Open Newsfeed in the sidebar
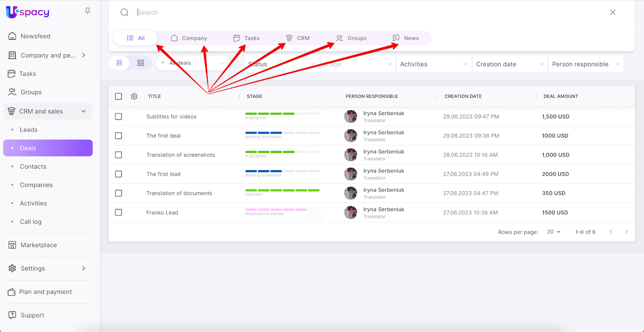The height and width of the screenshot is (332, 644). tap(35, 36)
